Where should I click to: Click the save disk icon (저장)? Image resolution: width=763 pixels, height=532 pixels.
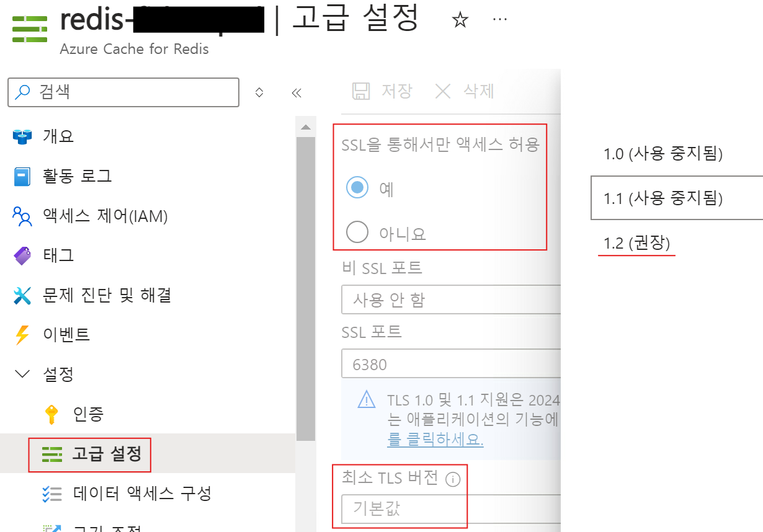click(x=360, y=91)
